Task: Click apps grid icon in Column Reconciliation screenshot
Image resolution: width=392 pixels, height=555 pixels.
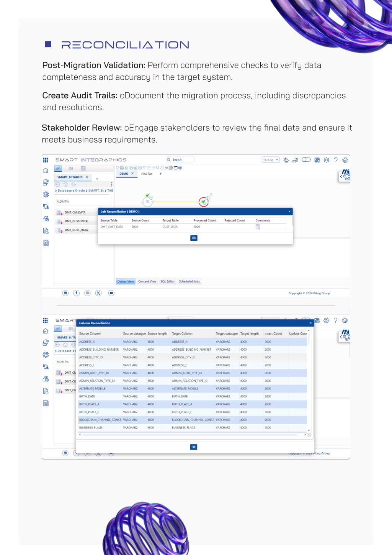Action: 46,320
